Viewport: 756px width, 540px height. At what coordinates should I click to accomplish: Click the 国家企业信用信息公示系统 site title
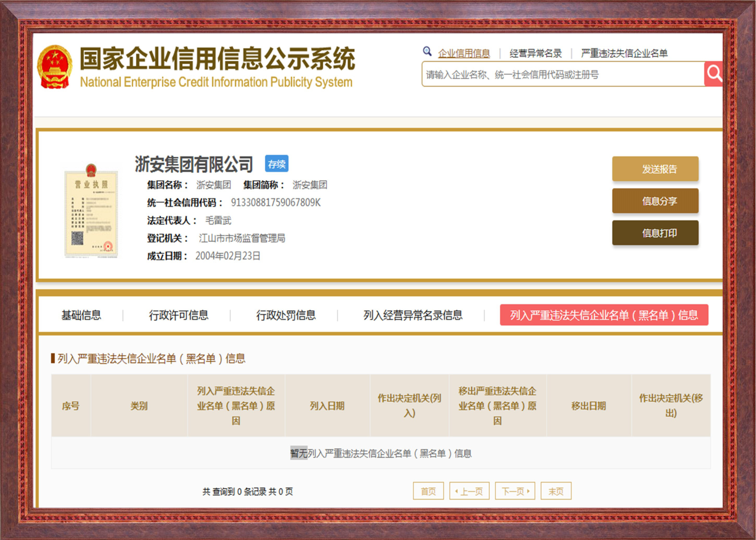(x=217, y=59)
